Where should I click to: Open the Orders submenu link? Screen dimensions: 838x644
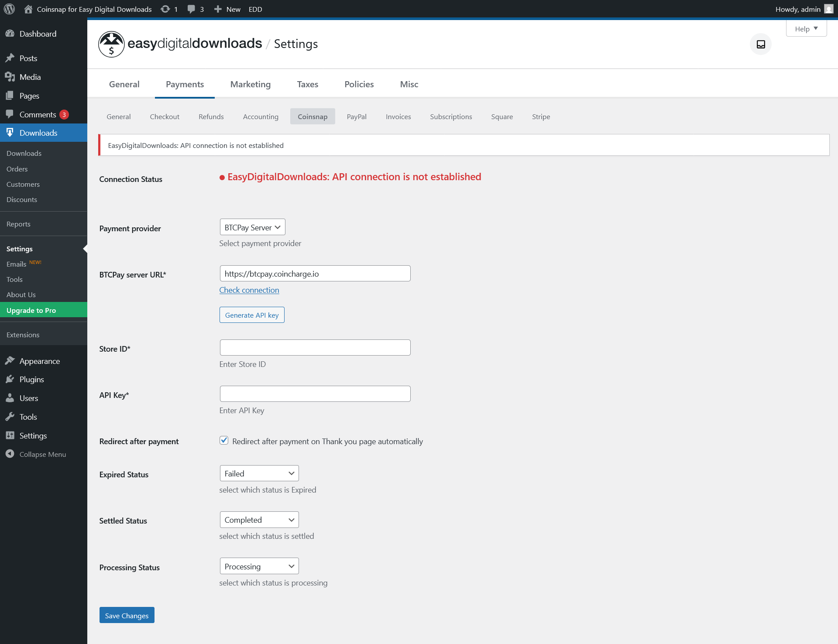tap(17, 169)
